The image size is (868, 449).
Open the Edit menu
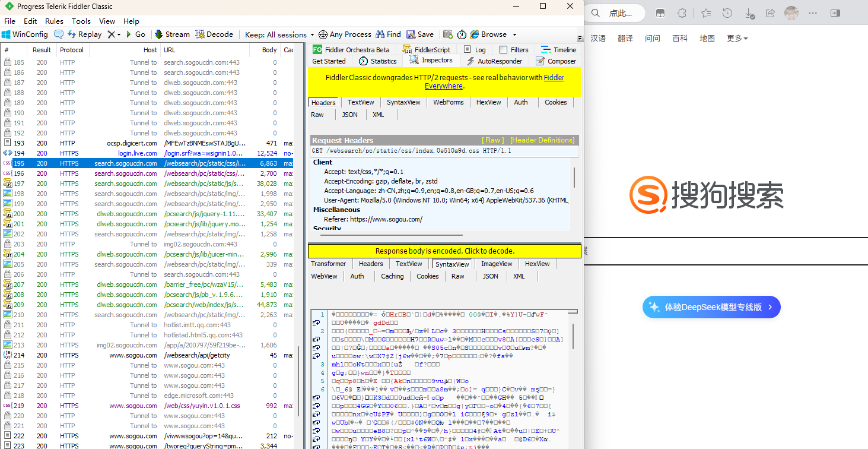point(30,21)
